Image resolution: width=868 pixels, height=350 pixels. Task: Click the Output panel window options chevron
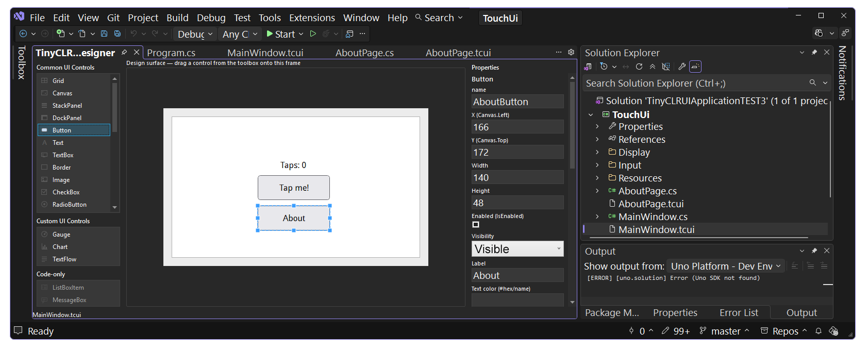pyautogui.click(x=802, y=251)
